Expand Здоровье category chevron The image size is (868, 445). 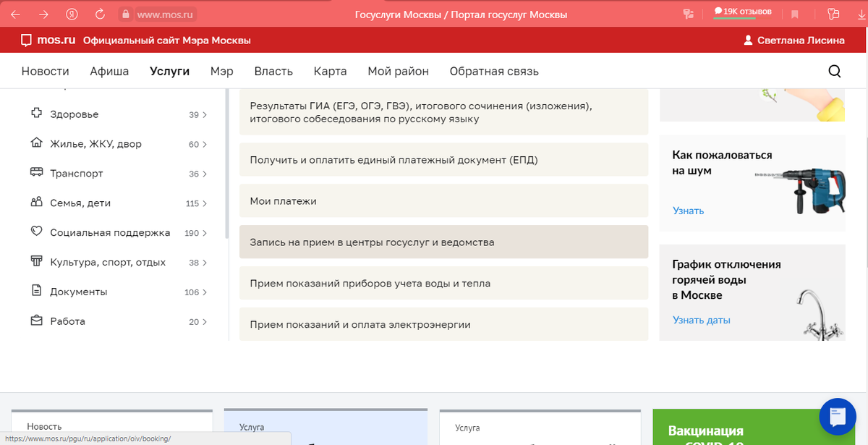[x=205, y=115]
